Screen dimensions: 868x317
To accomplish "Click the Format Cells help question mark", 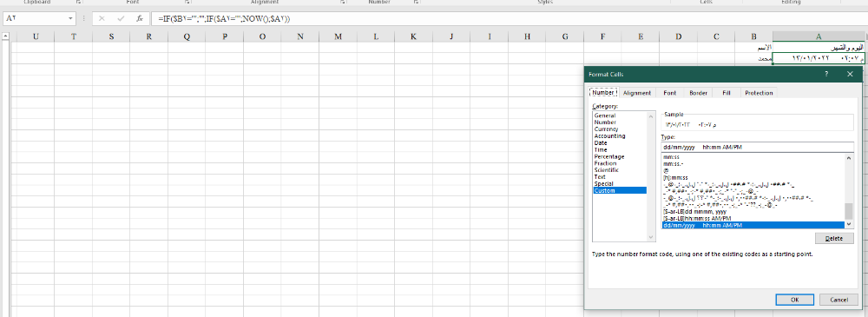I will tap(826, 74).
